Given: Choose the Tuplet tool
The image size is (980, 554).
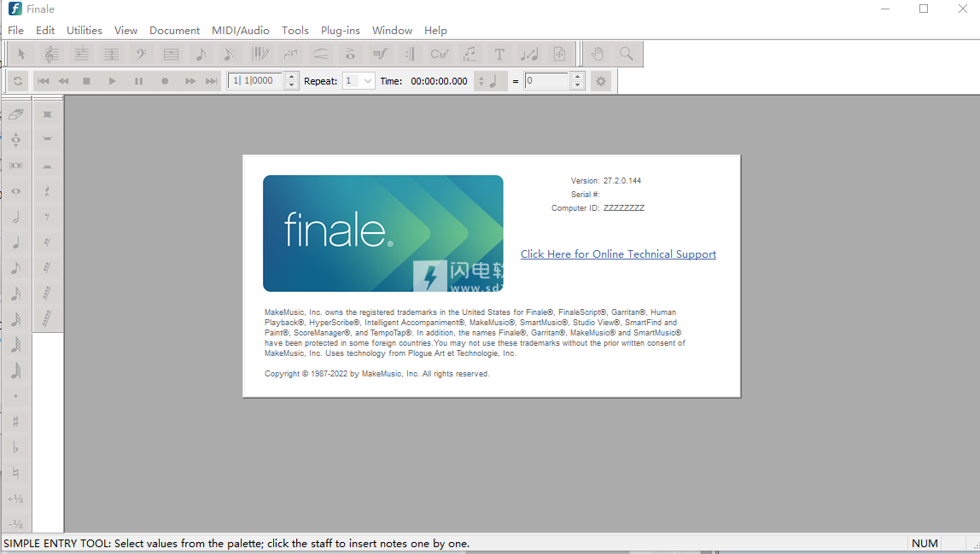Looking at the screenshot, I should (x=290, y=55).
